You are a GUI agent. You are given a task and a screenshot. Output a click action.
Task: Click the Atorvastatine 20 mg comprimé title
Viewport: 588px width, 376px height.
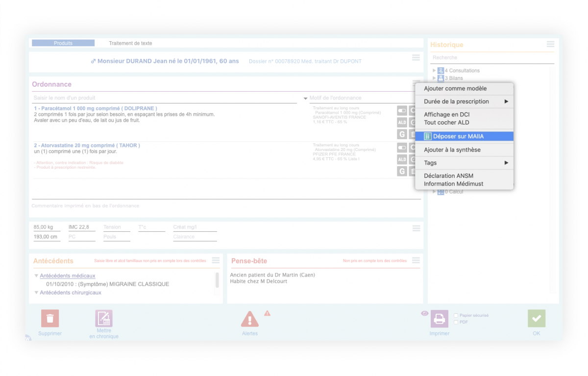click(x=87, y=146)
